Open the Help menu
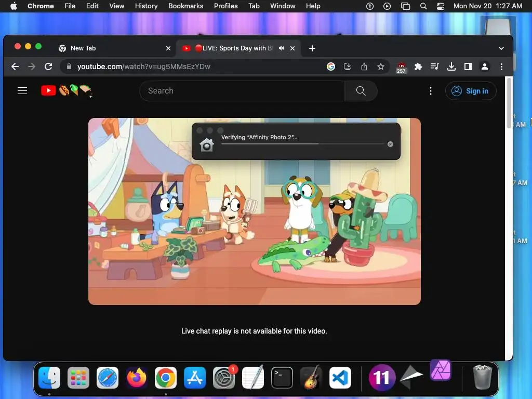The image size is (532, 399). coord(313,6)
